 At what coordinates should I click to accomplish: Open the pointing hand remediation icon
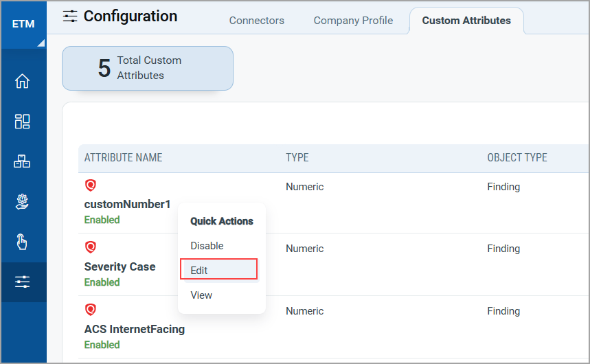22,242
